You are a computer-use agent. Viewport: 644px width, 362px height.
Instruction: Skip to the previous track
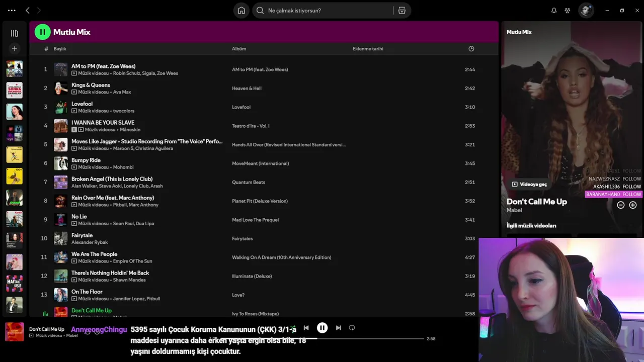(306, 328)
